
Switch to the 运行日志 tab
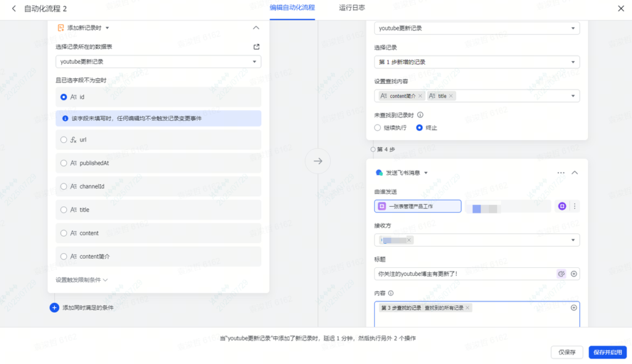[x=352, y=8]
